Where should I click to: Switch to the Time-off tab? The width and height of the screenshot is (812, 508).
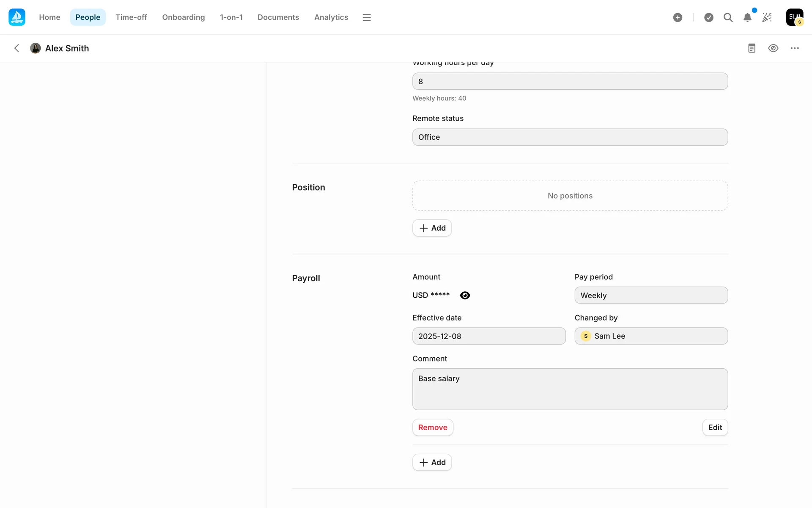131,17
